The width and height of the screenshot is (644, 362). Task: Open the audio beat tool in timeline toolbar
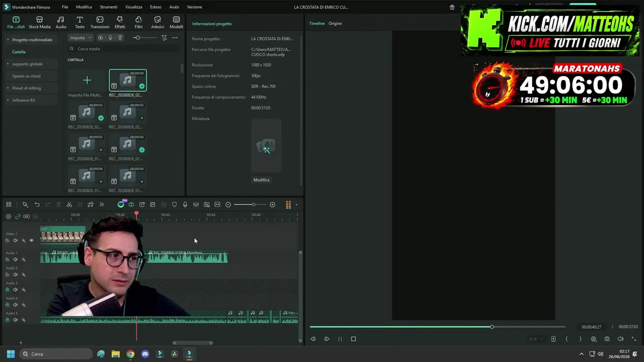[91, 205]
